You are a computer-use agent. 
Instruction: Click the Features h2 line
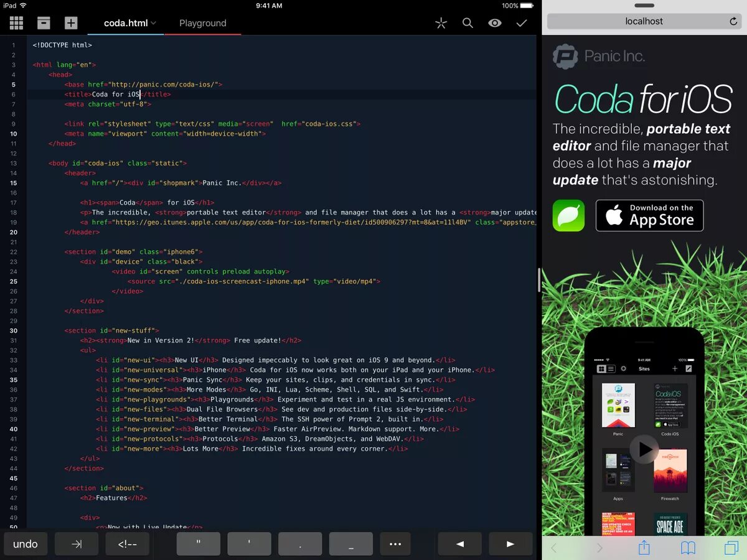click(x=113, y=498)
